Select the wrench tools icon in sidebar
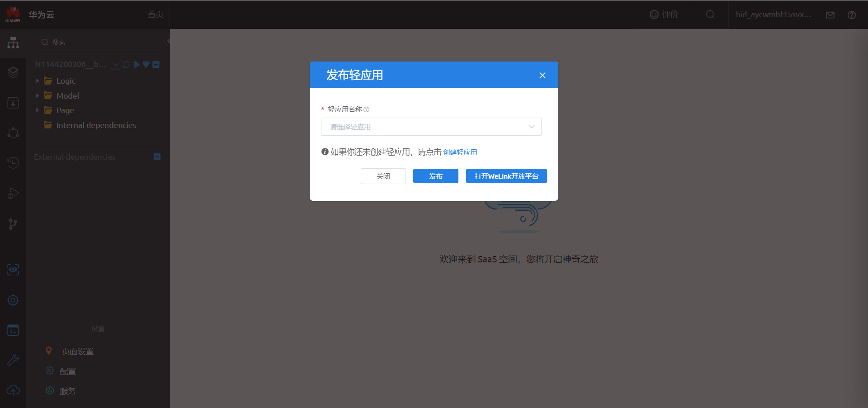Image resolution: width=868 pixels, height=408 pixels. tap(13, 360)
